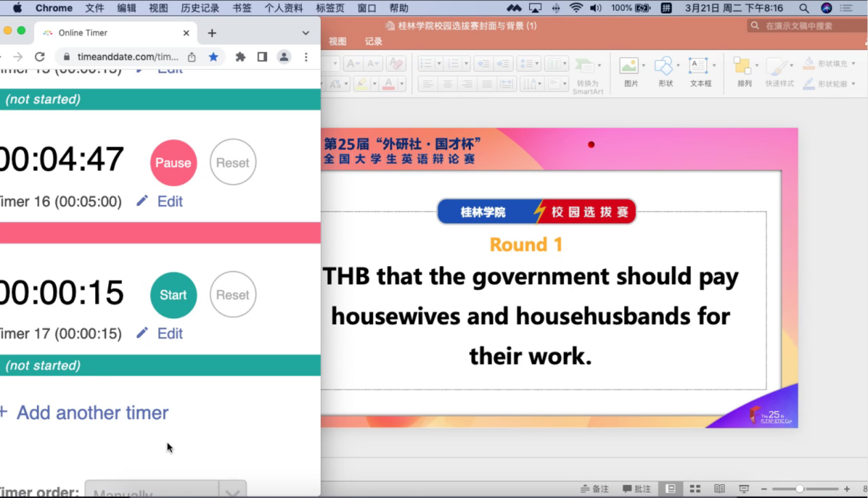868x498 pixels.
Task: Start Timer 17 countdown
Action: click(173, 295)
